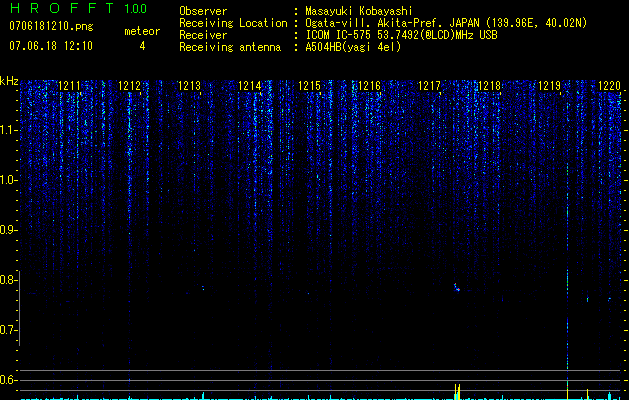Click the 1214 time marker
The height and width of the screenshot is (400, 629).
pyautogui.click(x=250, y=86)
